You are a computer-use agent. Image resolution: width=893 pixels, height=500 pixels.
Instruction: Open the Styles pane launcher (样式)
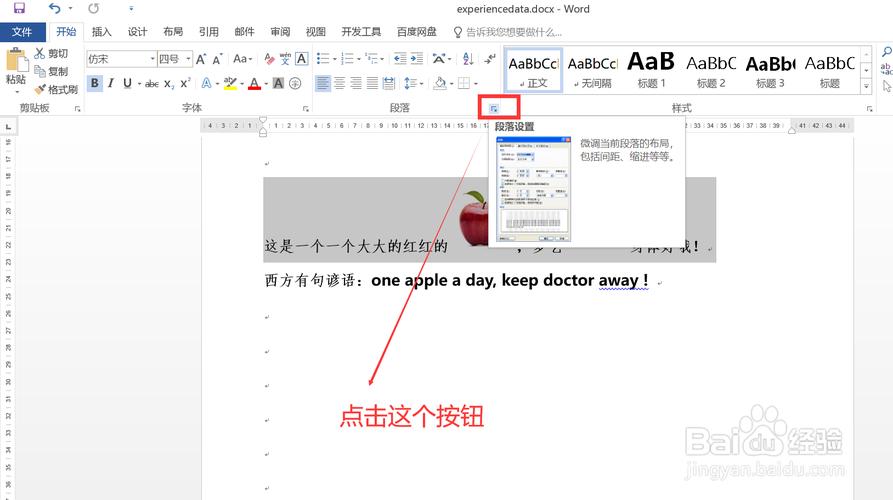(870, 108)
